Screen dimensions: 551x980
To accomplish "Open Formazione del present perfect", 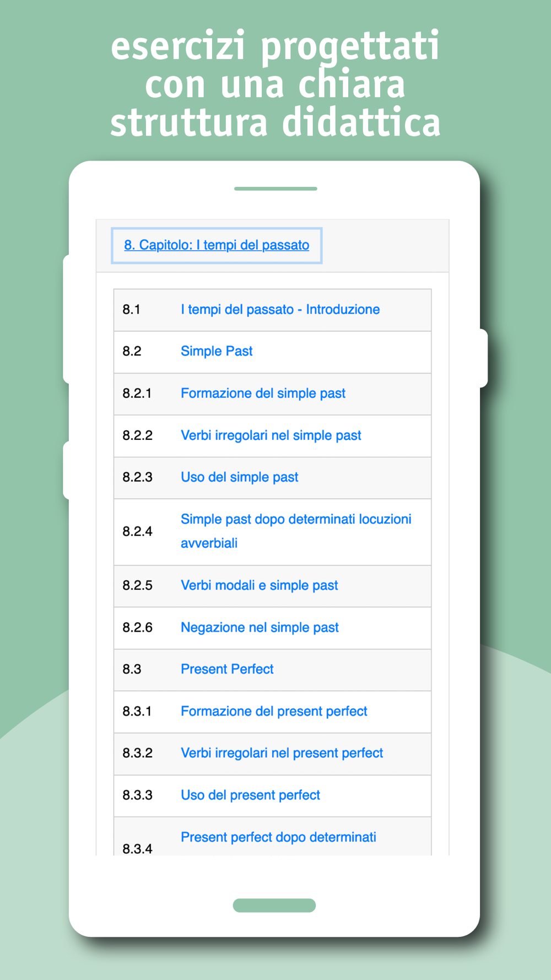I will pos(274,712).
